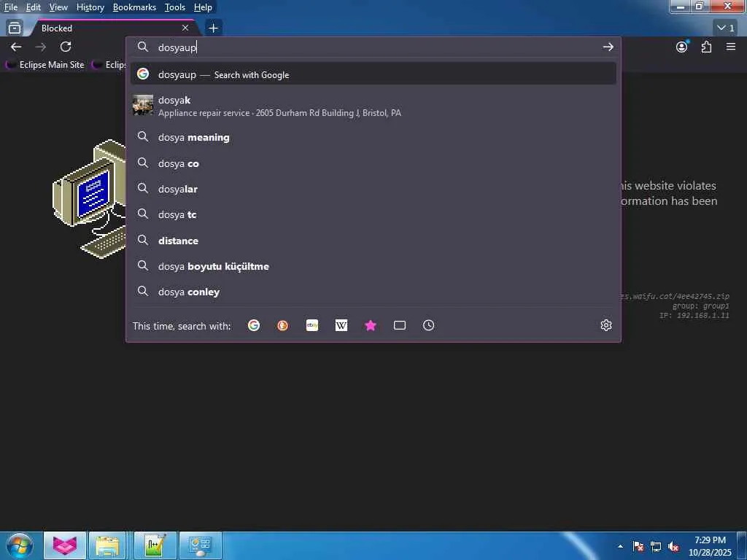Click the Go arrow in address bar
Image resolution: width=747 pixels, height=560 pixels.
point(608,47)
